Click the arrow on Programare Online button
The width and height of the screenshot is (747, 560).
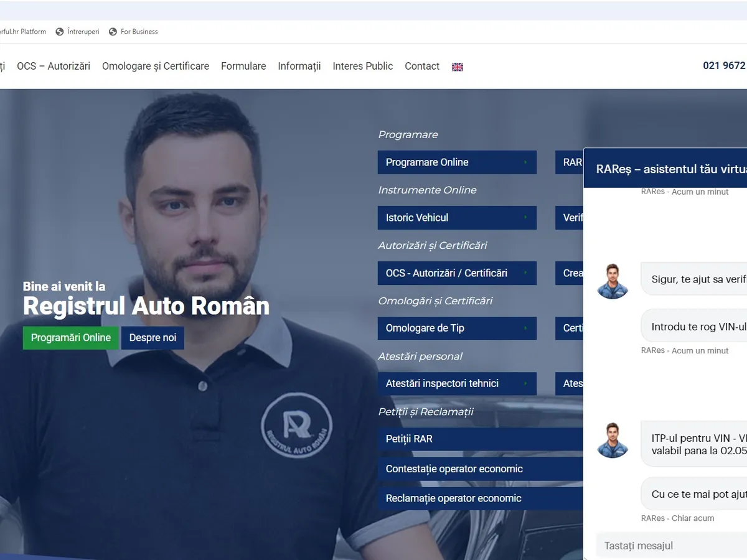click(525, 162)
